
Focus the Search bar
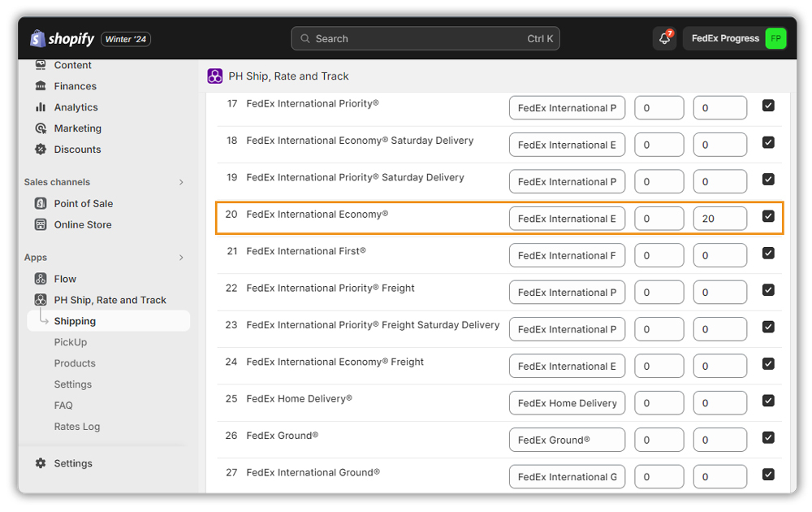[x=425, y=38]
